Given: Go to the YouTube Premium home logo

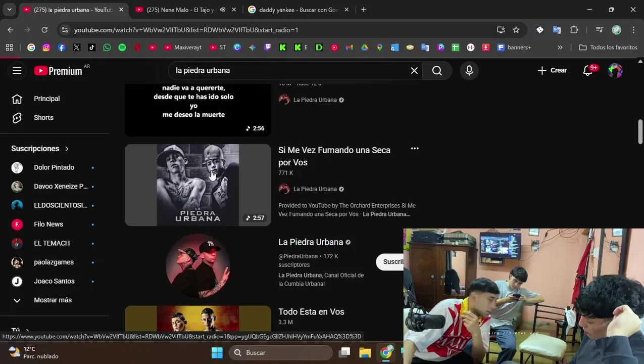Looking at the screenshot, I should (58, 71).
